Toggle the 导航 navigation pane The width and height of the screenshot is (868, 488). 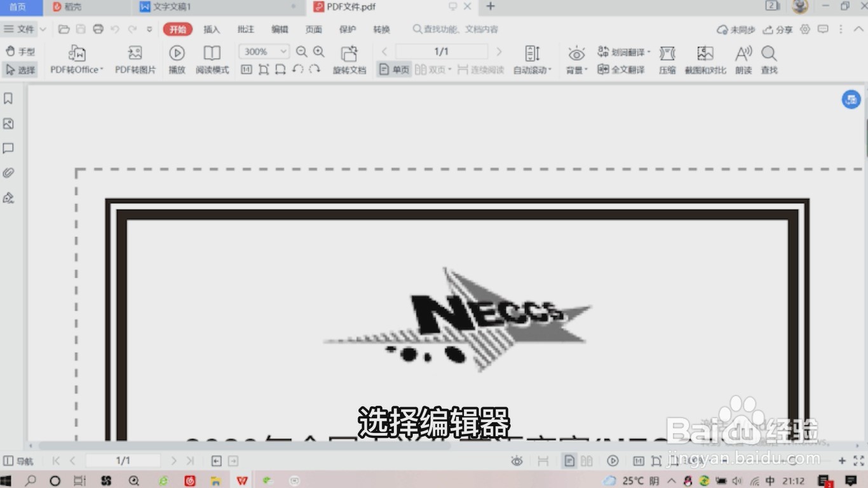pyautogui.click(x=18, y=461)
